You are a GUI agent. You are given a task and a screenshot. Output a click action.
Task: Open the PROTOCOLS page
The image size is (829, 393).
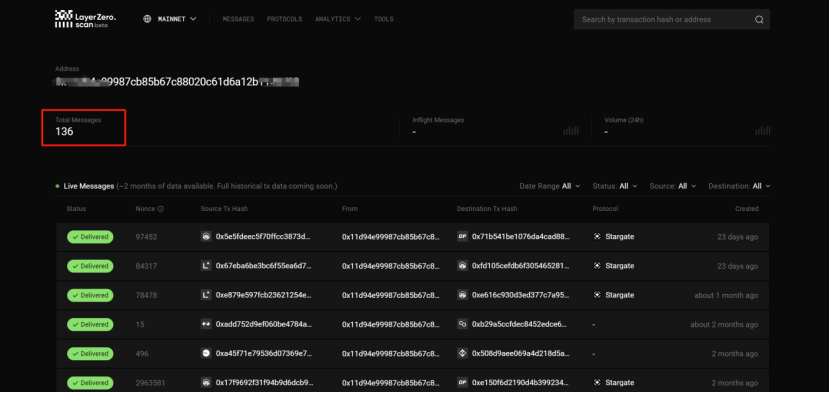[284, 19]
